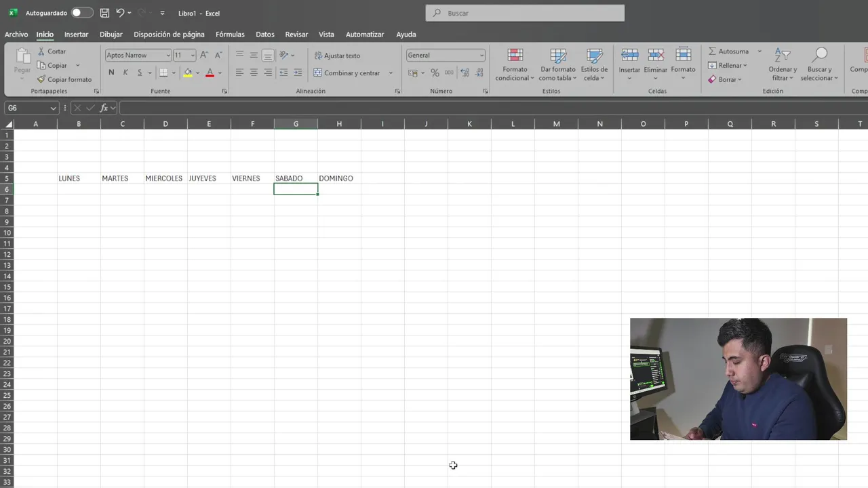Decrease indent icon

click(x=283, y=73)
